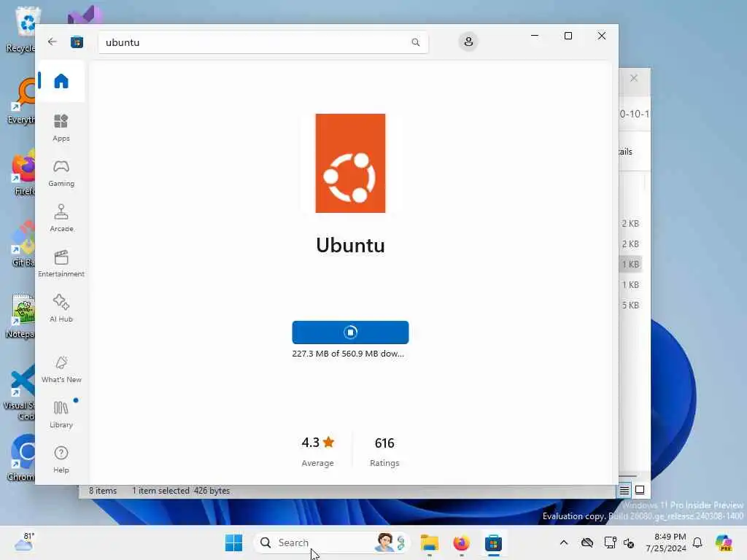This screenshot has width=747, height=560.
Task: Maximize the Microsoft Store window
Action: click(568, 36)
